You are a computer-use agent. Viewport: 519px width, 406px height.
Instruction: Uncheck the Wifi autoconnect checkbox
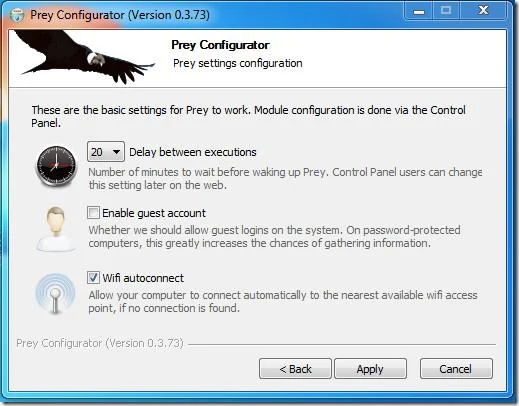pos(93,278)
